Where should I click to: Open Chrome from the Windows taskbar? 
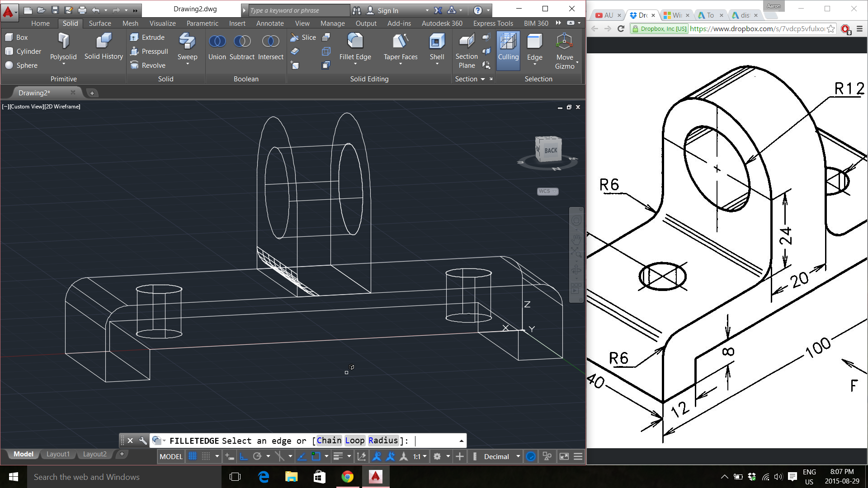pyautogui.click(x=347, y=477)
